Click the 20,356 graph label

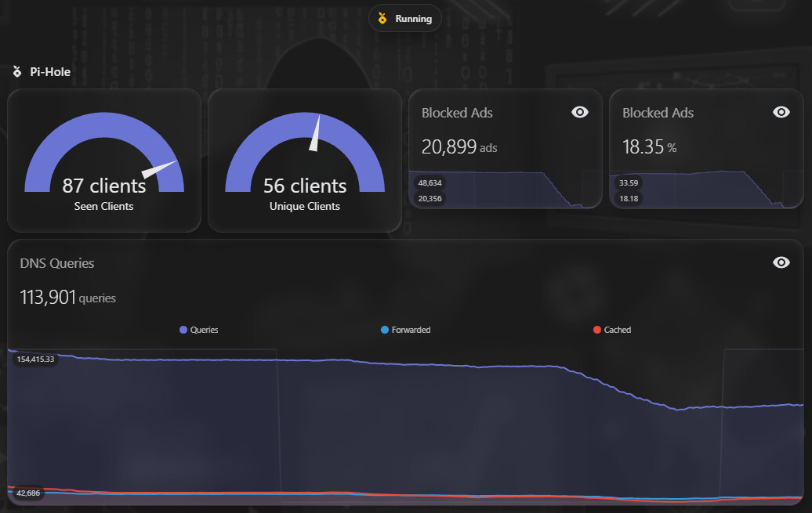[x=430, y=198]
